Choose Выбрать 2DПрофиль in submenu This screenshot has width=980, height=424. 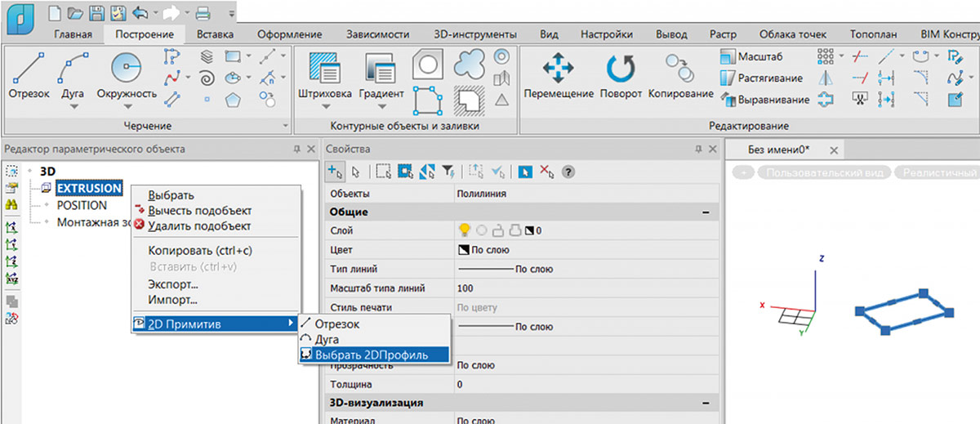tap(373, 355)
